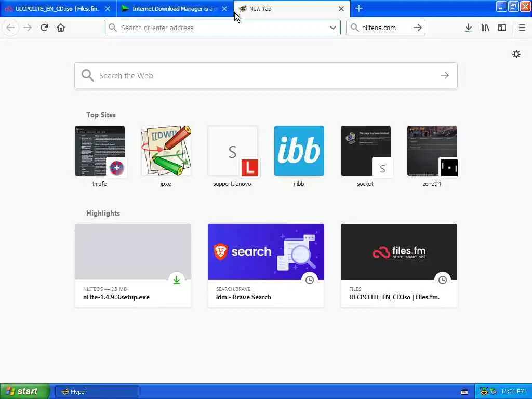532x399 pixels.
Task: Close the Internet Download Manager tab
Action: pyautogui.click(x=224, y=9)
